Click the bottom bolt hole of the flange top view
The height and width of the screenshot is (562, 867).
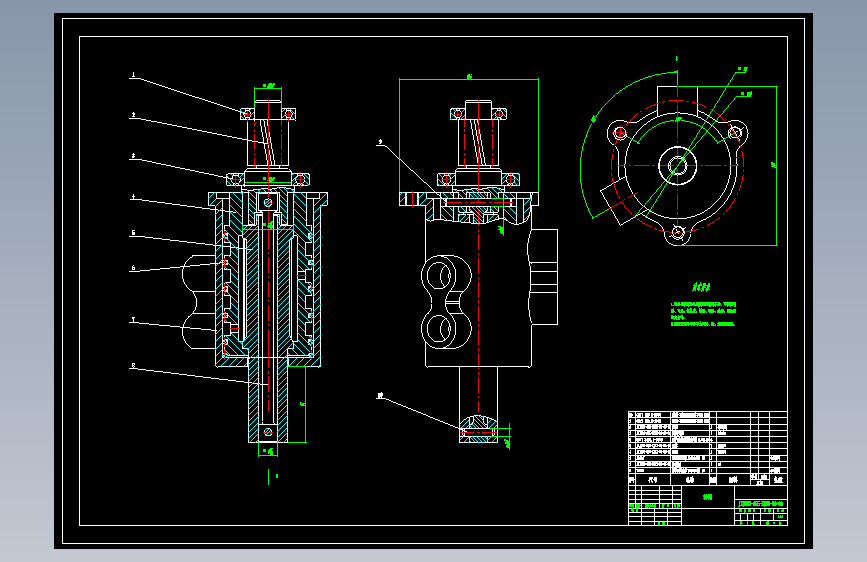pos(677,233)
